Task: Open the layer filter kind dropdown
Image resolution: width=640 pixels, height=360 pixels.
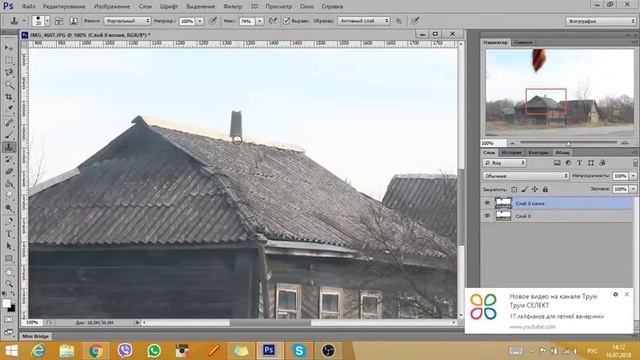Action: coord(504,163)
